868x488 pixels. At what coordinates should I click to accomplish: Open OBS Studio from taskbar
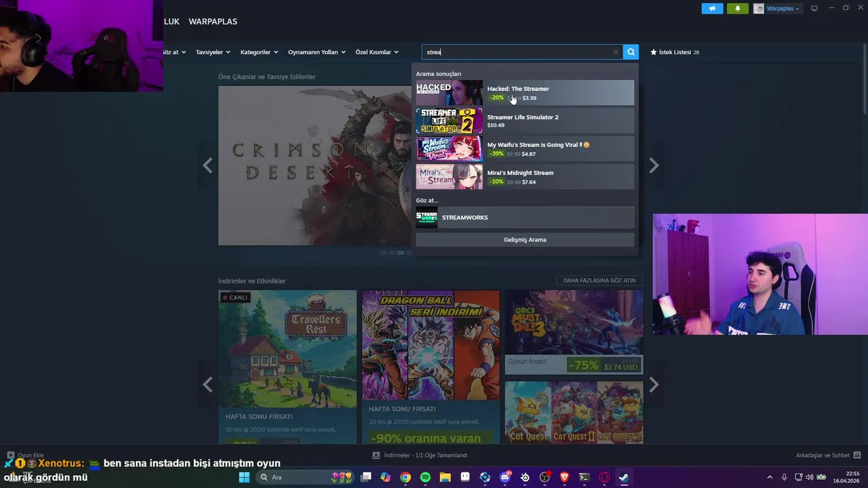(x=545, y=477)
